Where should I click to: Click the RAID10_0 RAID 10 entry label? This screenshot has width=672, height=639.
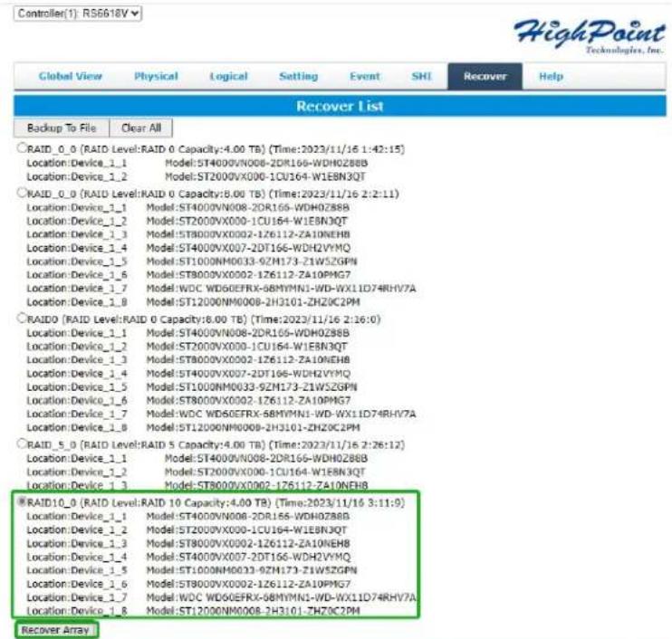point(216,503)
